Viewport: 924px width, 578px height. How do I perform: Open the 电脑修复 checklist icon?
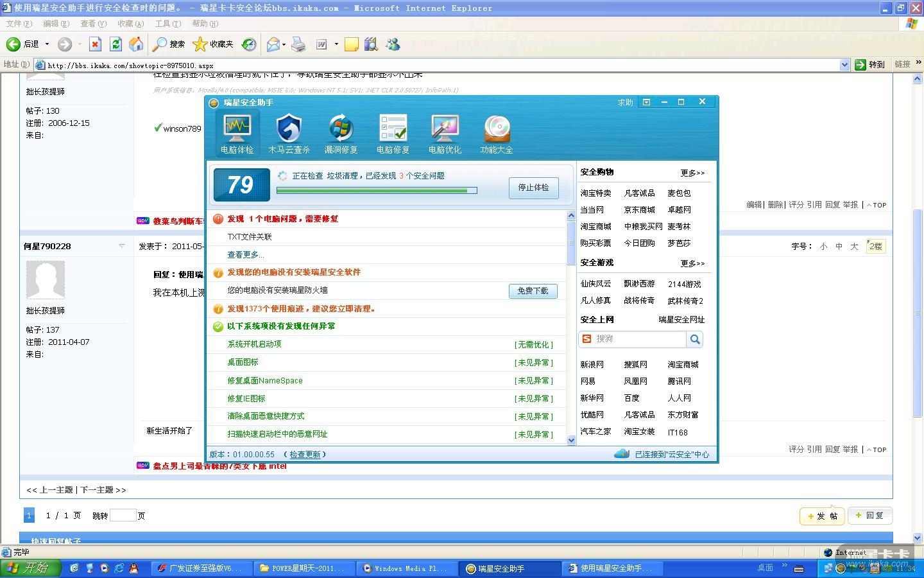[x=393, y=133]
